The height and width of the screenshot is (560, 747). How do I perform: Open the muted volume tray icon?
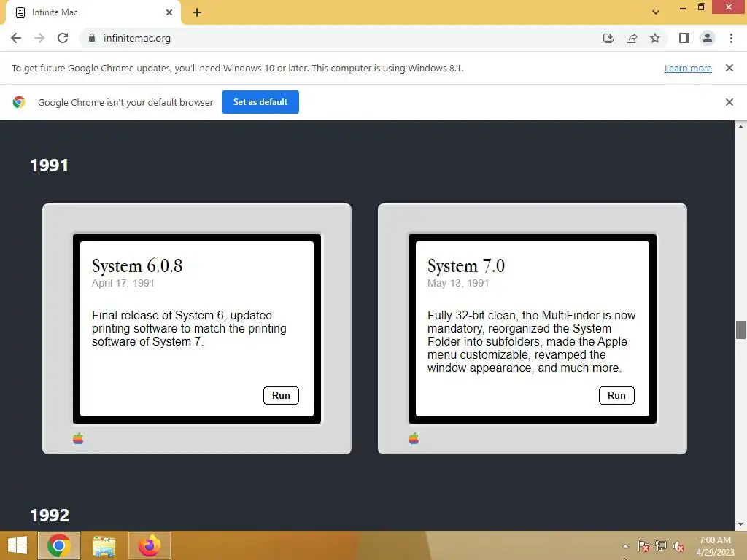[678, 546]
